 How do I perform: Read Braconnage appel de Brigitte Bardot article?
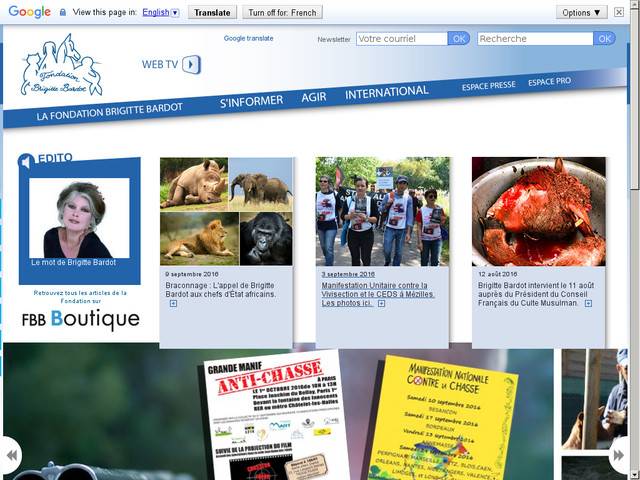tap(220, 289)
